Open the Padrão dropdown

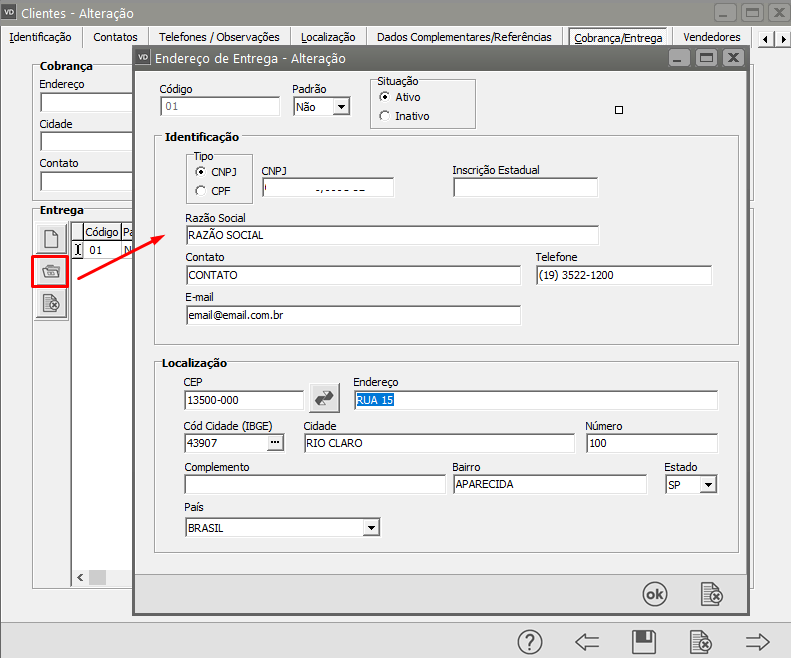pyautogui.click(x=341, y=107)
